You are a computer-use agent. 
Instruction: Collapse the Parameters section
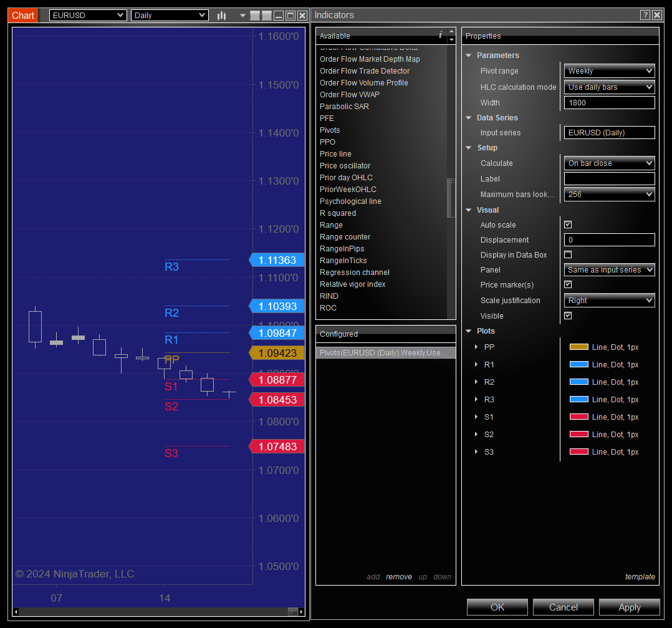468,56
